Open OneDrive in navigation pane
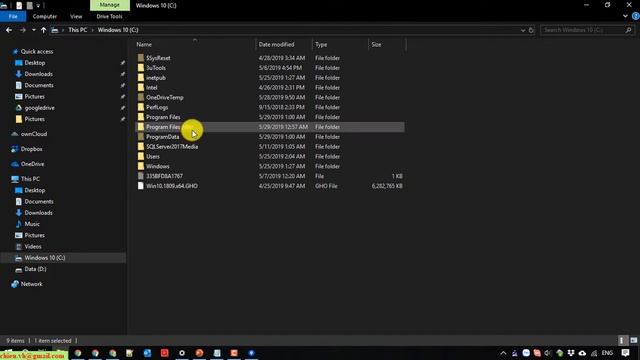Image resolution: width=640 pixels, height=360 pixels. coord(32,164)
